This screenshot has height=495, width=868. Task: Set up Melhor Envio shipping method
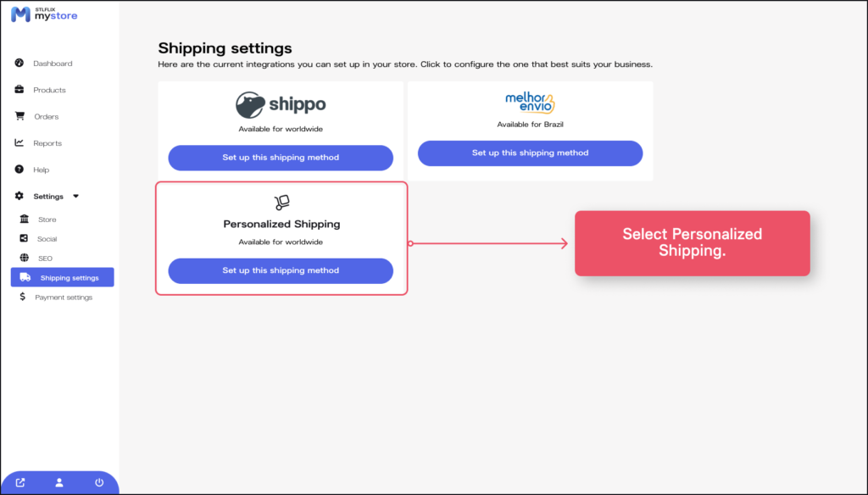(x=530, y=153)
